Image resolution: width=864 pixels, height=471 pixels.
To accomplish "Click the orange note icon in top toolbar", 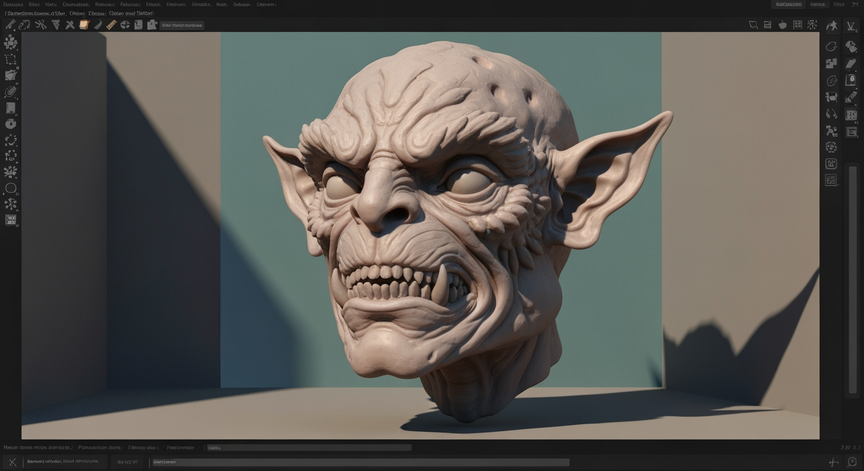I will tap(84, 25).
